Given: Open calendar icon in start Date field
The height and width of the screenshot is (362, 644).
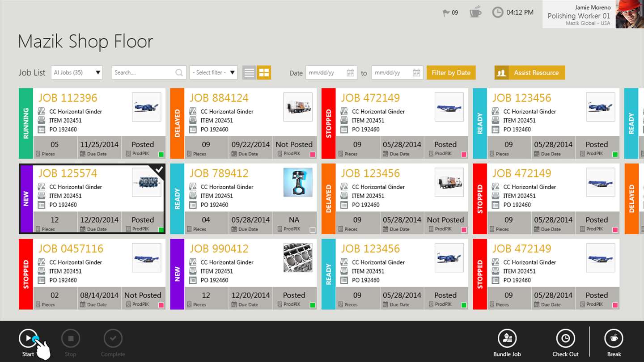Looking at the screenshot, I should click(x=351, y=72).
